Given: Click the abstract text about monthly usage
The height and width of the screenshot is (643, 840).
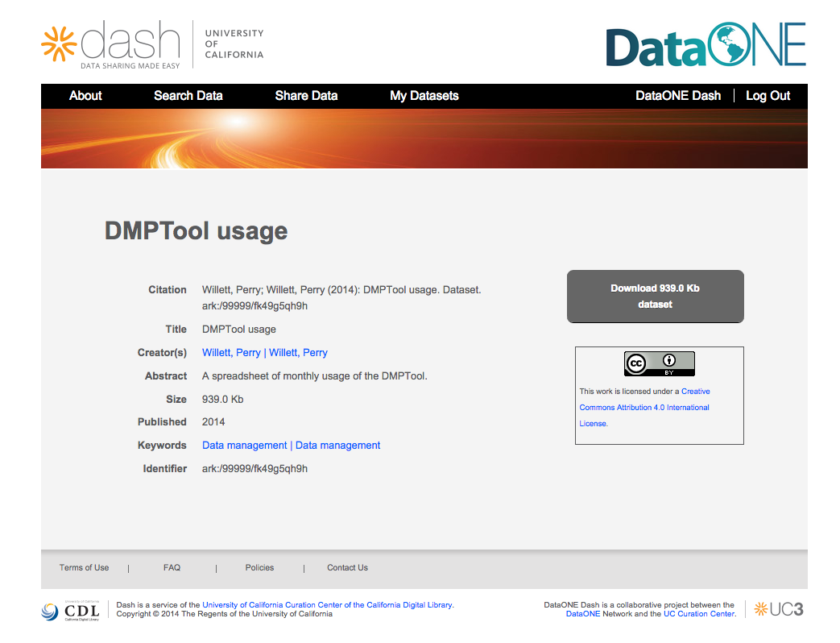Looking at the screenshot, I should pos(314,376).
